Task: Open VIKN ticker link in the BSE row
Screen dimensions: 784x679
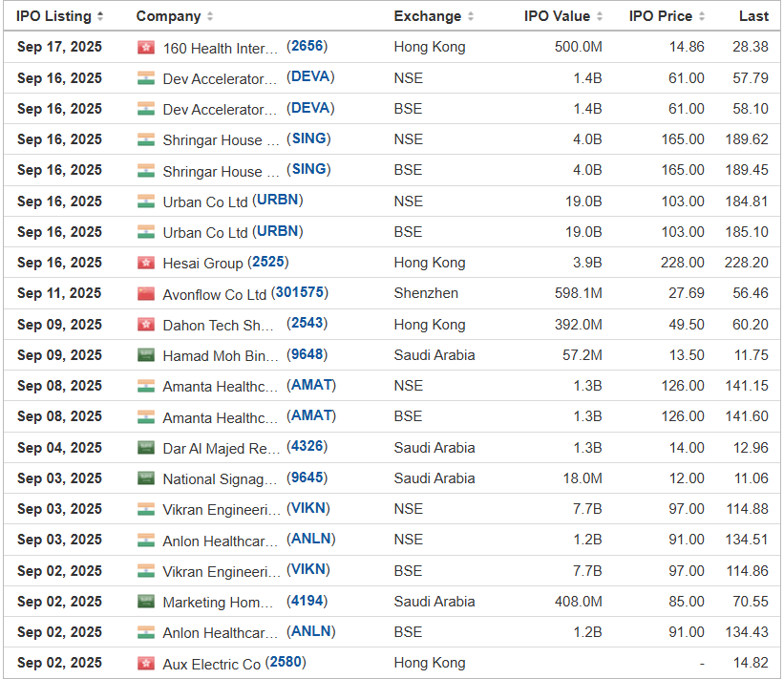Action: [308, 569]
